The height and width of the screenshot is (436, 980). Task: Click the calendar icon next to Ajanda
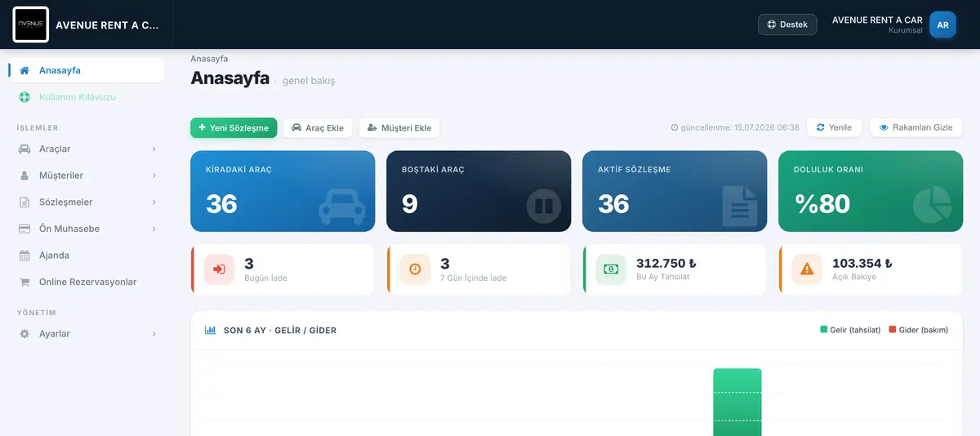pyautogui.click(x=24, y=255)
